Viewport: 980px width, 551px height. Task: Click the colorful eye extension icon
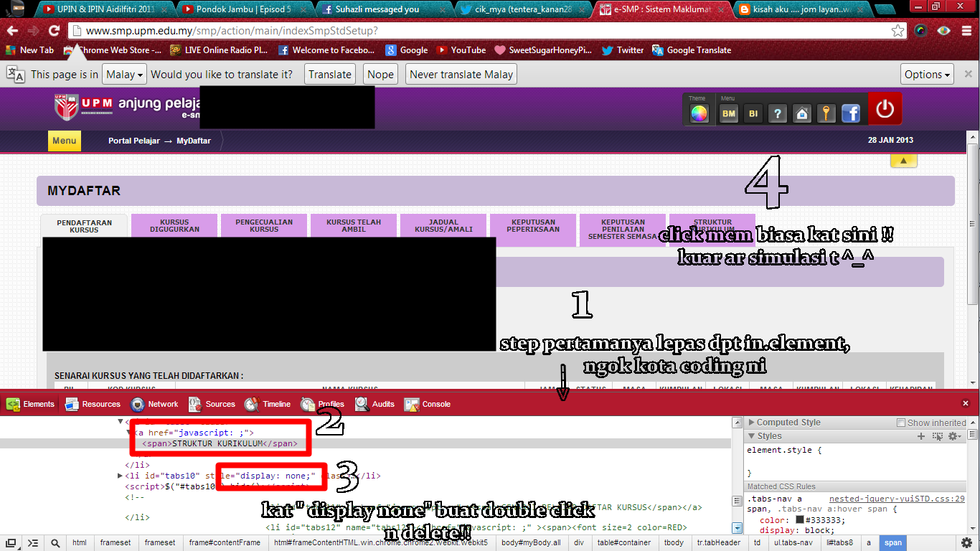click(943, 31)
